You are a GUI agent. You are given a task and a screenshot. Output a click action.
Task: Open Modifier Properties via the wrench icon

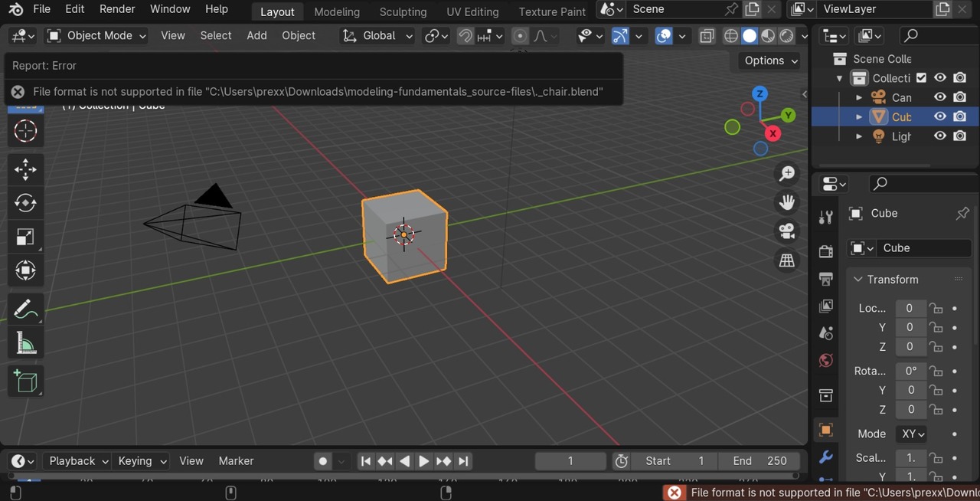[825, 458]
